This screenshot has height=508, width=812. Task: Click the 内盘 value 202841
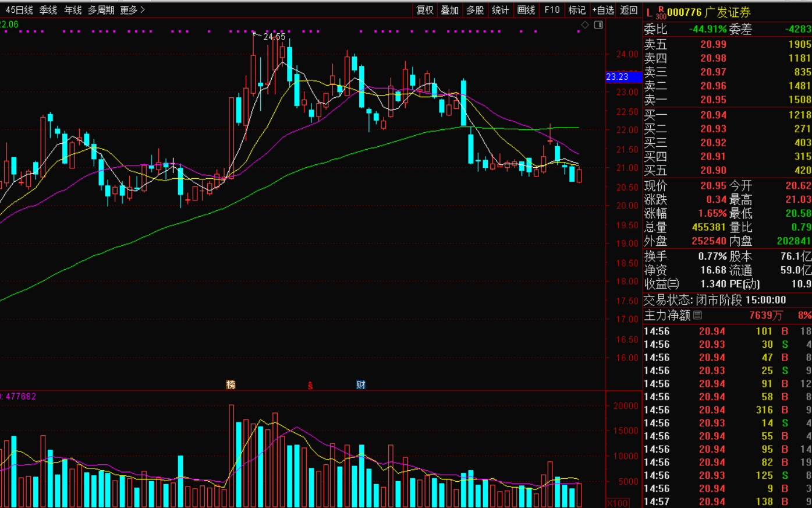click(x=794, y=241)
